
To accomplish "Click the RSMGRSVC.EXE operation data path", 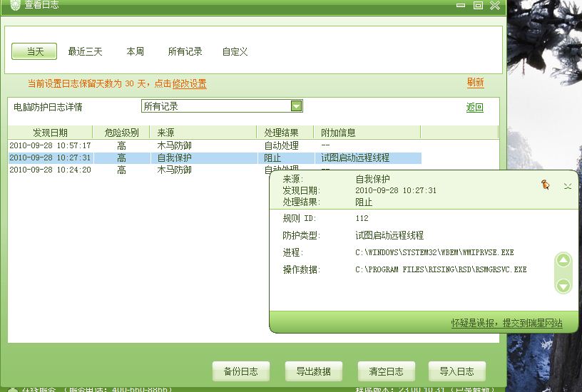I will click(441, 269).
